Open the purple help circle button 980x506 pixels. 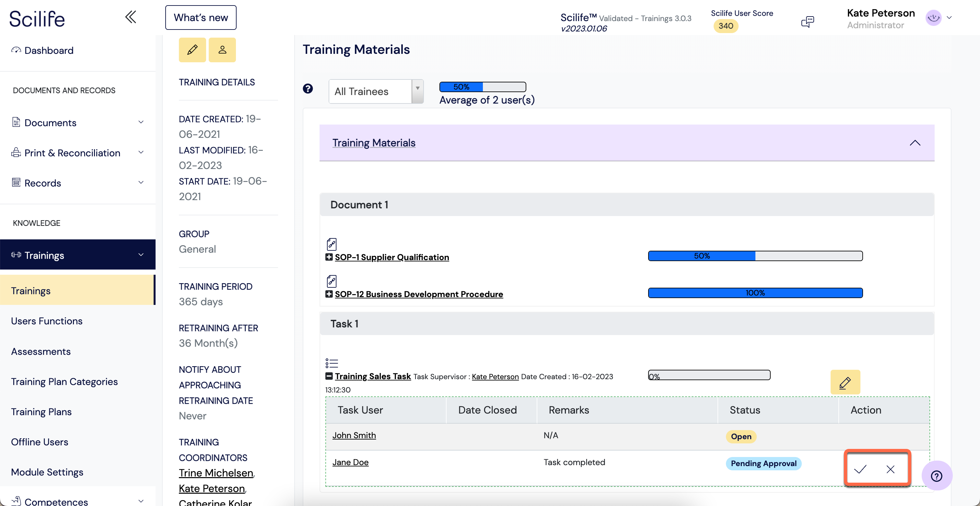tap(936, 476)
